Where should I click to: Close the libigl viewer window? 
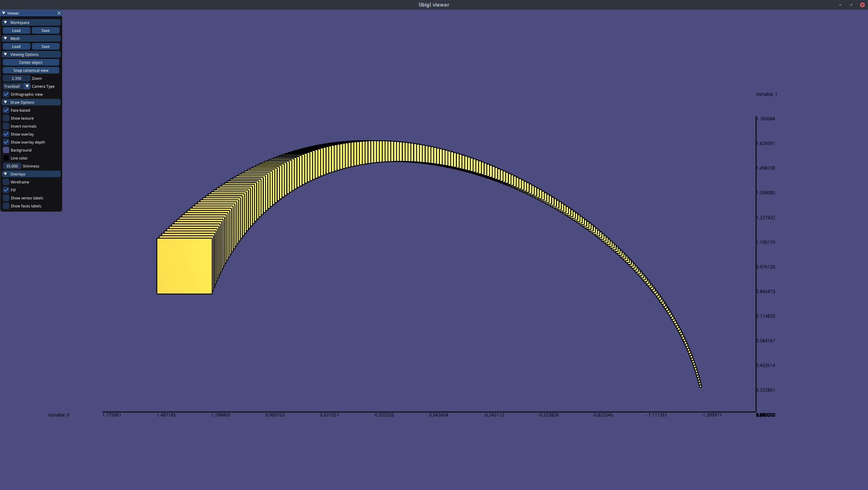[x=862, y=5]
